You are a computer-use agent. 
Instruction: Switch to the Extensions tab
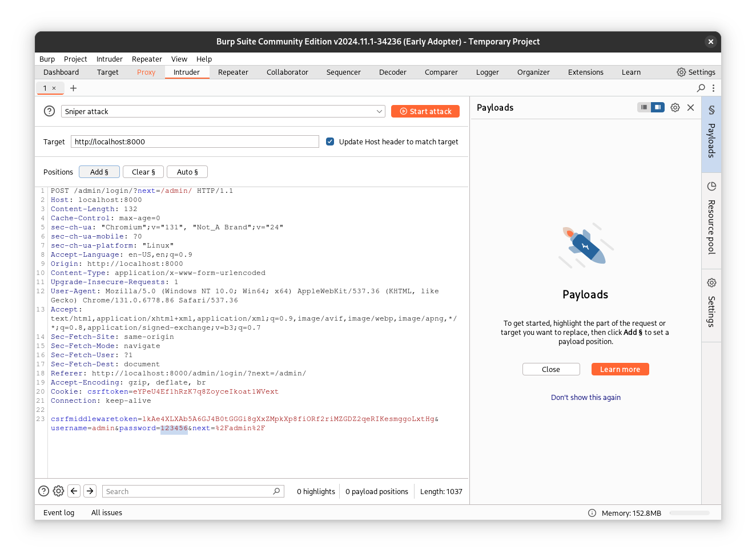point(586,72)
